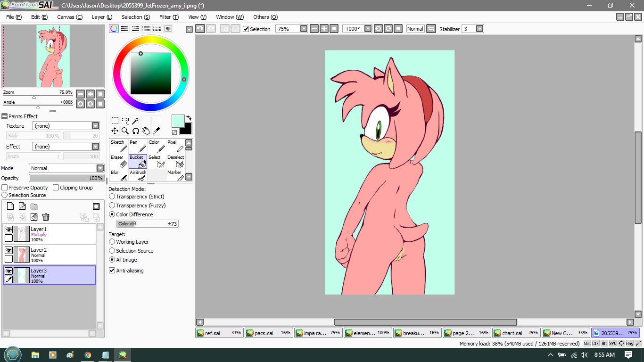Click the Google Chrome taskbar icon
The image size is (644, 362).
click(88, 355)
